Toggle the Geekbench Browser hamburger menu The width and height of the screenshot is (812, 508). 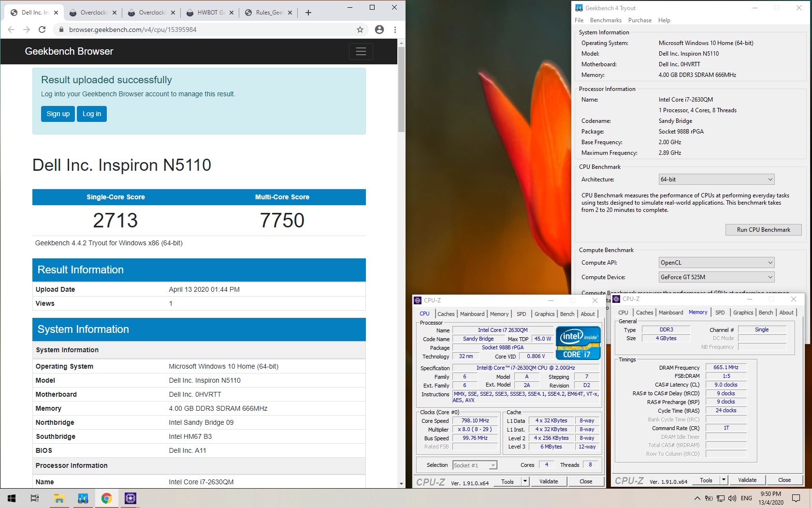pos(361,51)
